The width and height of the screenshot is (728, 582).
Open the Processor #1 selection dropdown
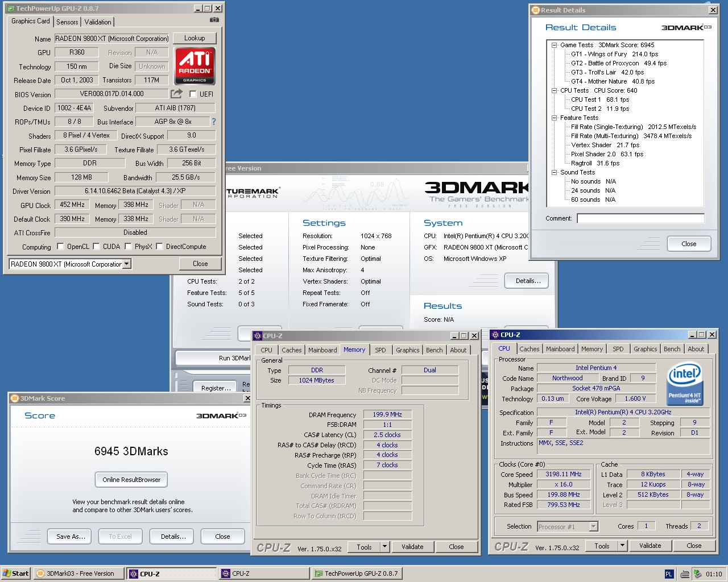click(593, 527)
